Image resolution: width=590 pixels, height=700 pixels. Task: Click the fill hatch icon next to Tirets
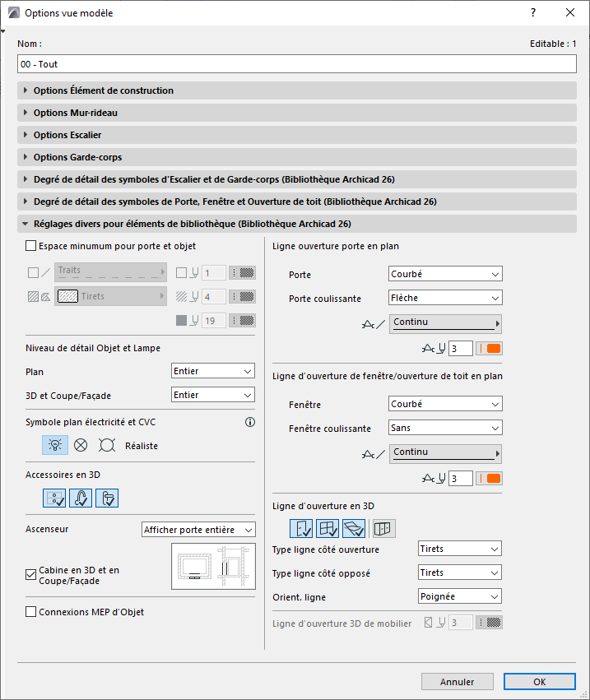39,296
